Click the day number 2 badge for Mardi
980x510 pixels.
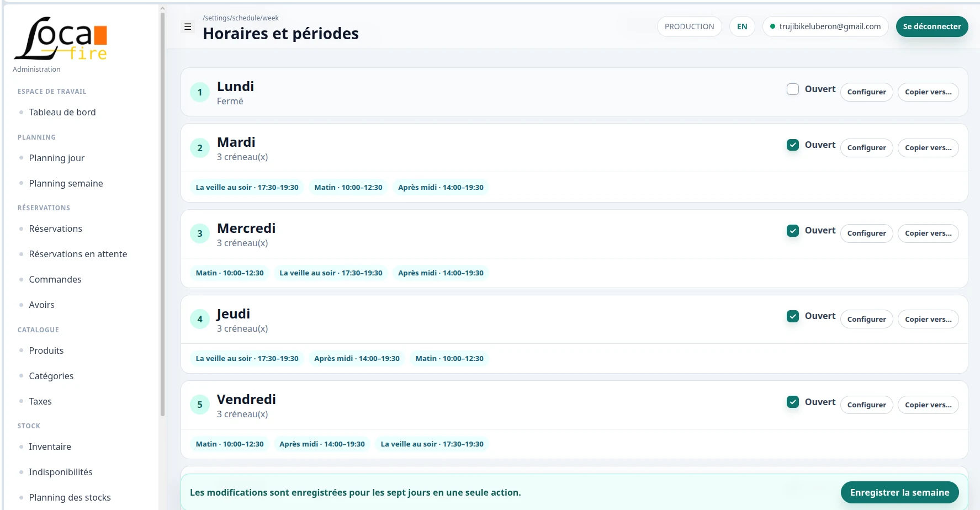click(200, 148)
